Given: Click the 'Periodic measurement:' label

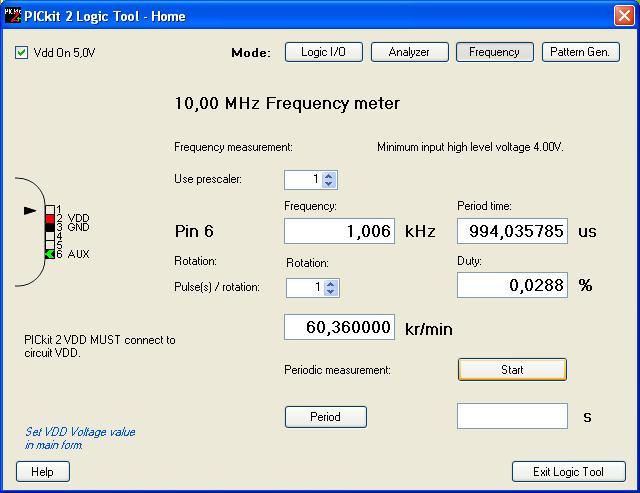Looking at the screenshot, I should click(338, 370).
